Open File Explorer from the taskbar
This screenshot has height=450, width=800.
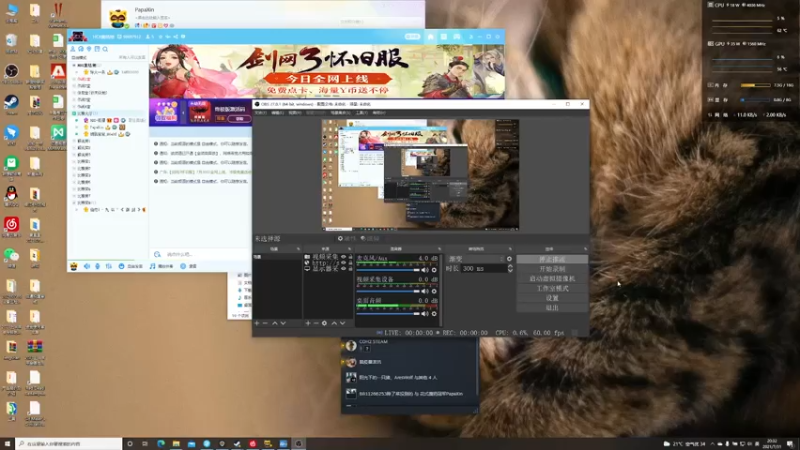coord(176,444)
